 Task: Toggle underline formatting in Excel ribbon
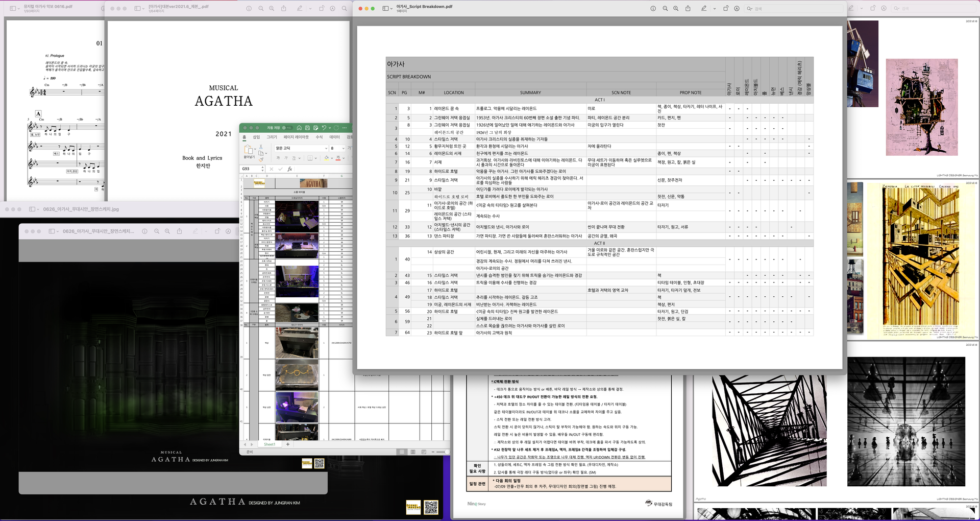(293, 158)
